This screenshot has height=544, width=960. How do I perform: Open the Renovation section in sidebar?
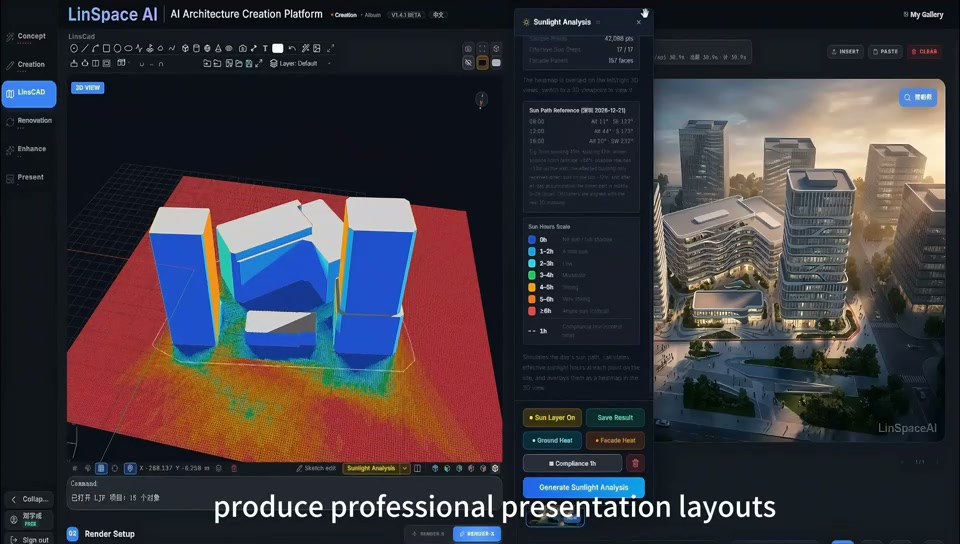coord(29,122)
